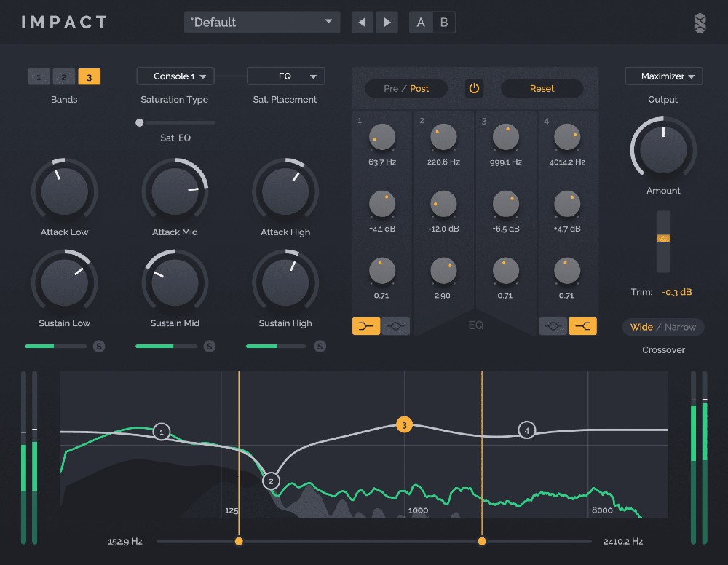Select EQ node 3 on the graph
The width and height of the screenshot is (728, 565).
(405, 425)
